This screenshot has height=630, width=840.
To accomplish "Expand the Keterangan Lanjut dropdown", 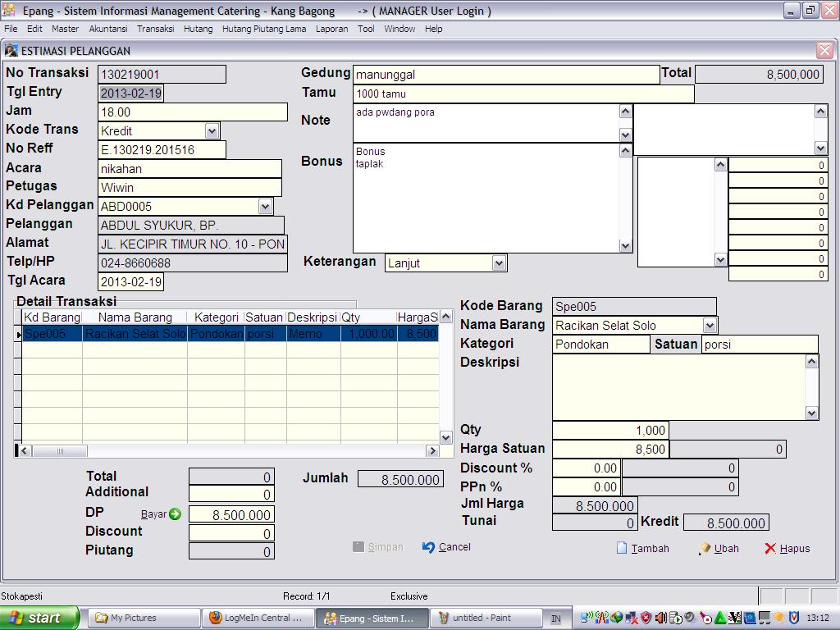I will 499,263.
